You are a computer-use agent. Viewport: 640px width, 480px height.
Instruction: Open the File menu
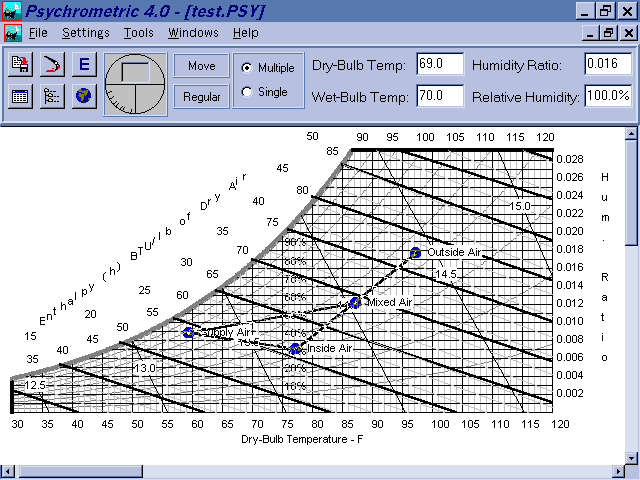[38, 33]
